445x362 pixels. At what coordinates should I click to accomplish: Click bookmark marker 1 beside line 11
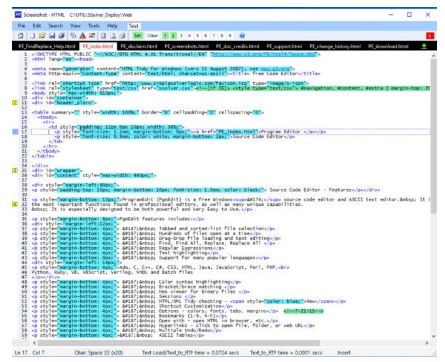15,103
